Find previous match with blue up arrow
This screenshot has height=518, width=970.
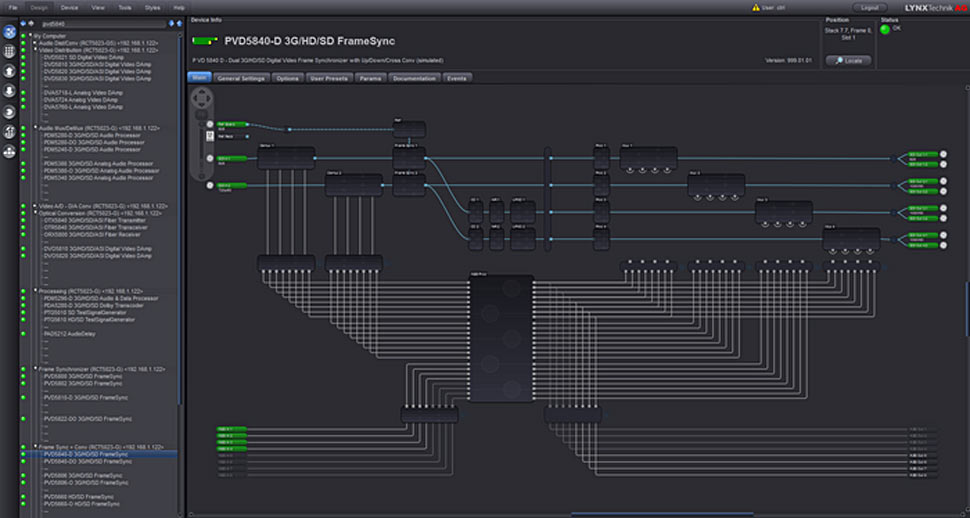point(179,24)
